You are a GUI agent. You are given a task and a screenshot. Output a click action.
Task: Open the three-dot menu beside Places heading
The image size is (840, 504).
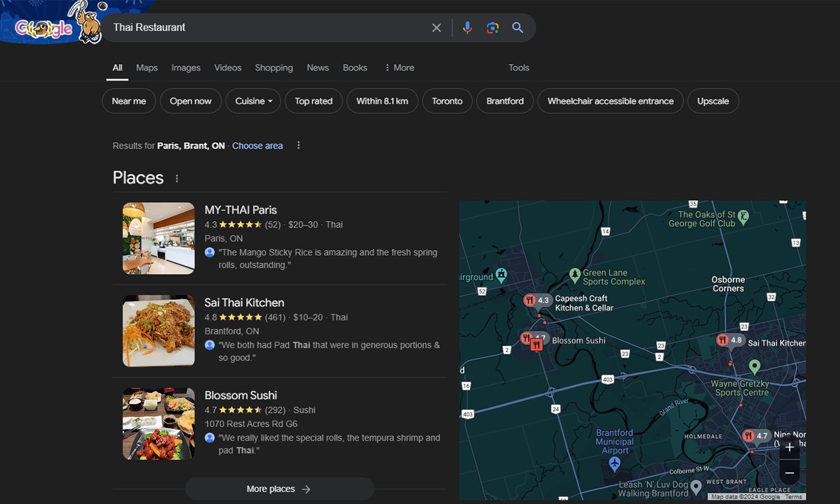click(177, 178)
